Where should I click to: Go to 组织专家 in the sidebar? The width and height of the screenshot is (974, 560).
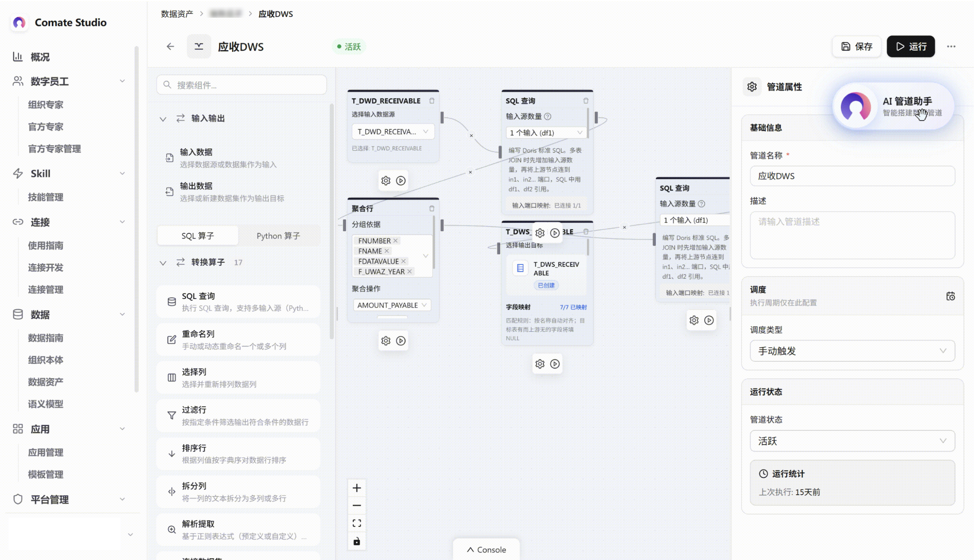[46, 105]
